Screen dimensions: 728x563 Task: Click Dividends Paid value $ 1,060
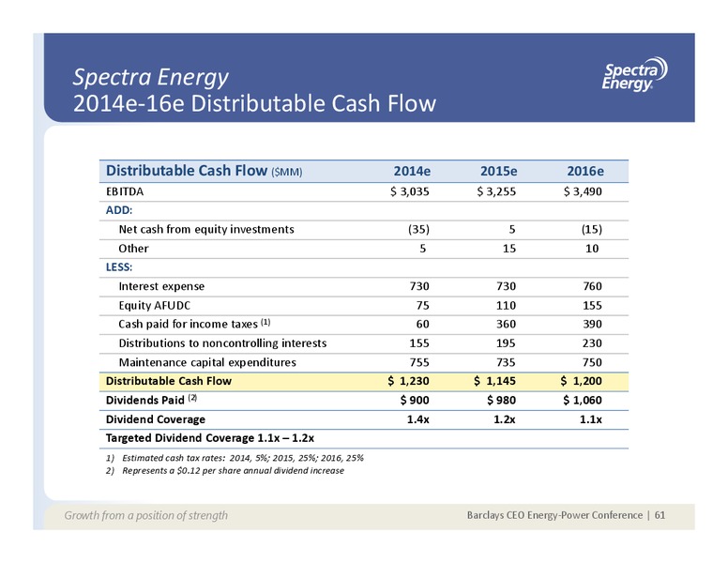pos(583,400)
